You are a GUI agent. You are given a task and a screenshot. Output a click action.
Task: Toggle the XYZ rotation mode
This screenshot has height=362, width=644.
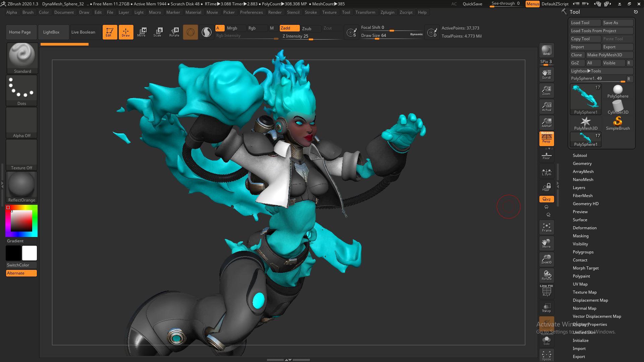point(546,199)
